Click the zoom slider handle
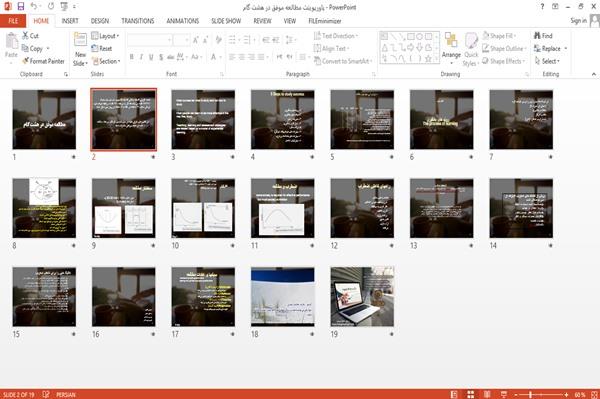600x399 pixels. coord(531,394)
